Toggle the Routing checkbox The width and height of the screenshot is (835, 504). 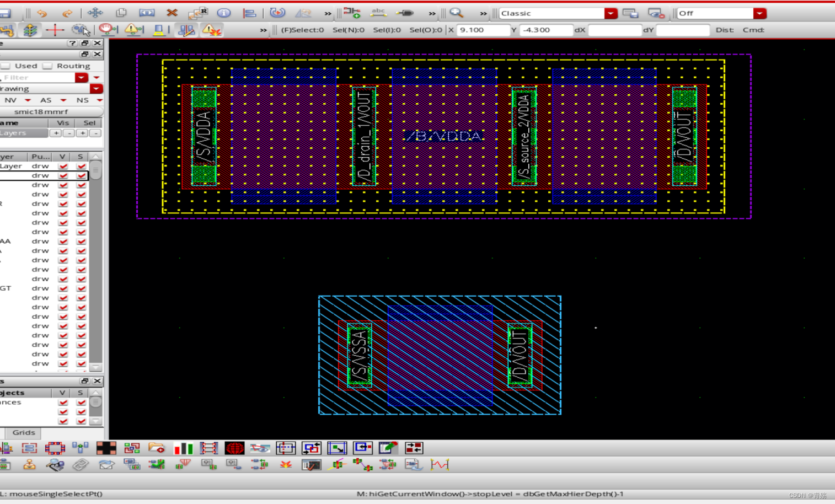[48, 66]
